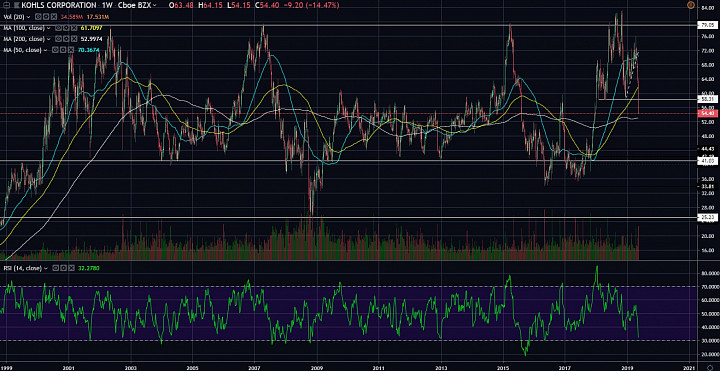Click the Vol (20) indicator name
The image size is (720, 371).
coord(14,17)
